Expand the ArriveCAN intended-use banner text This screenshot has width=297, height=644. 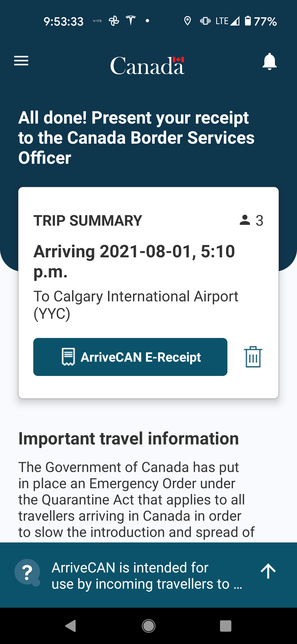[147, 576]
